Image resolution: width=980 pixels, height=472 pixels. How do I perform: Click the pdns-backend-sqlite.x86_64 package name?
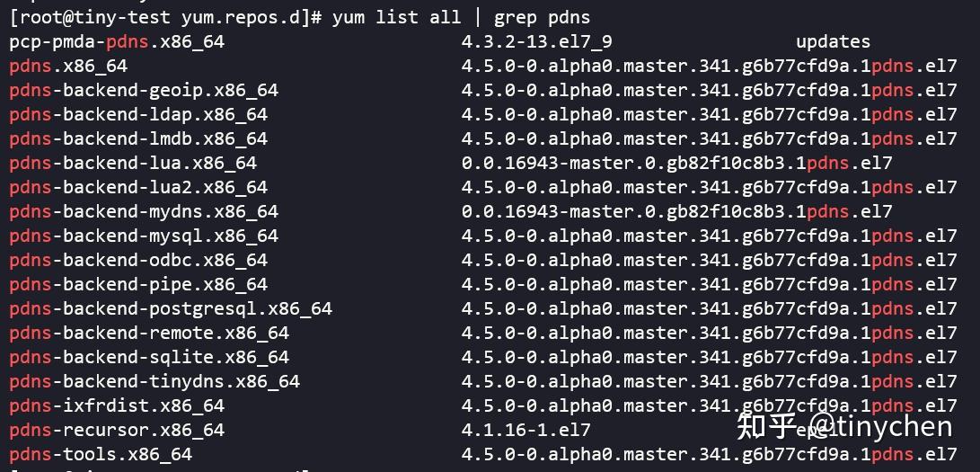(149, 358)
